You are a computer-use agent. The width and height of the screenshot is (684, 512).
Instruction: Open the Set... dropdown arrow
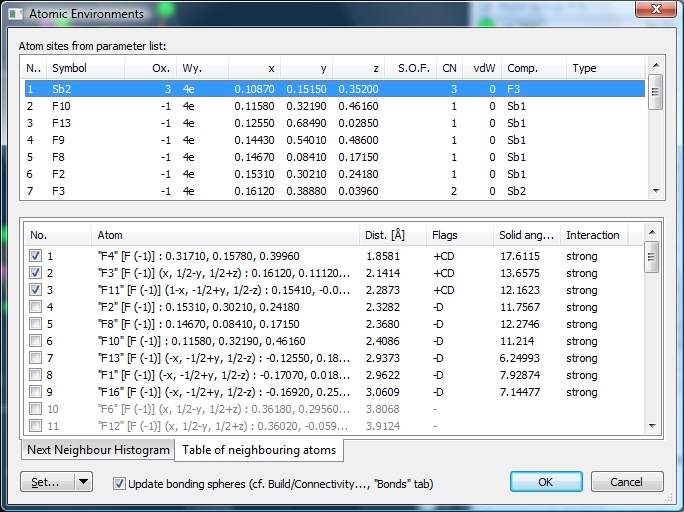(83, 482)
